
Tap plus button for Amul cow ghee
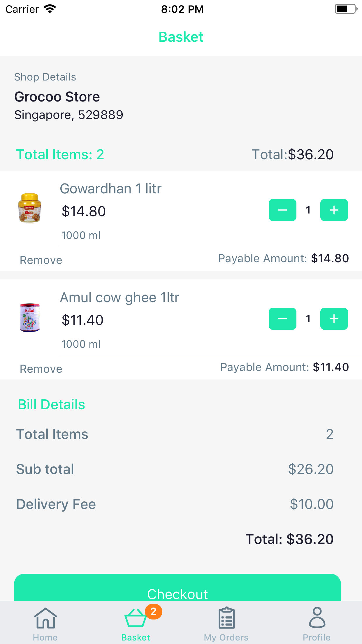334,319
